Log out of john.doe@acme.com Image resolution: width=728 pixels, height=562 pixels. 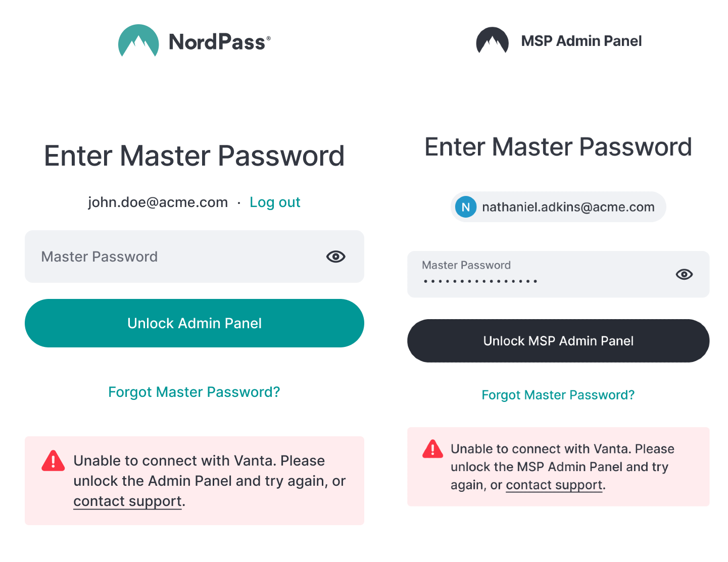275,202
